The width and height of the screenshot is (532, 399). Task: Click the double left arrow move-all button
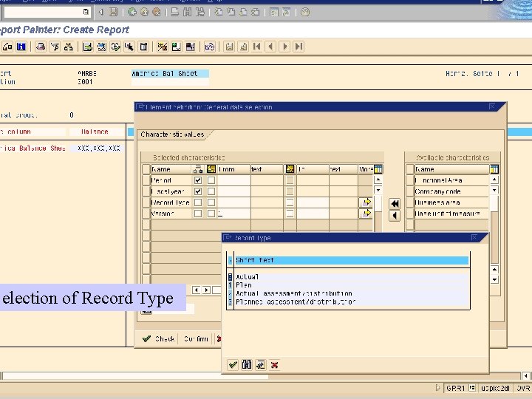[395, 203]
